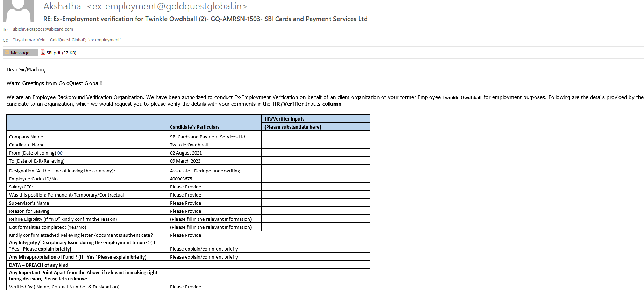The height and width of the screenshot is (295, 644).
Task: Click 'Associate - Dedupe underwriting' cell
Action: tap(205, 171)
